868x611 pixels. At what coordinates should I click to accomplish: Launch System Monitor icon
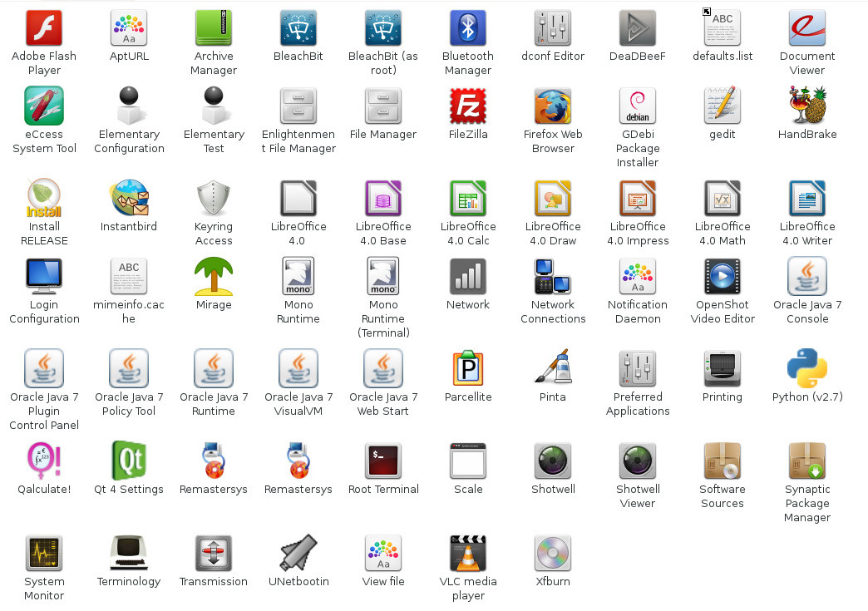coord(44,554)
